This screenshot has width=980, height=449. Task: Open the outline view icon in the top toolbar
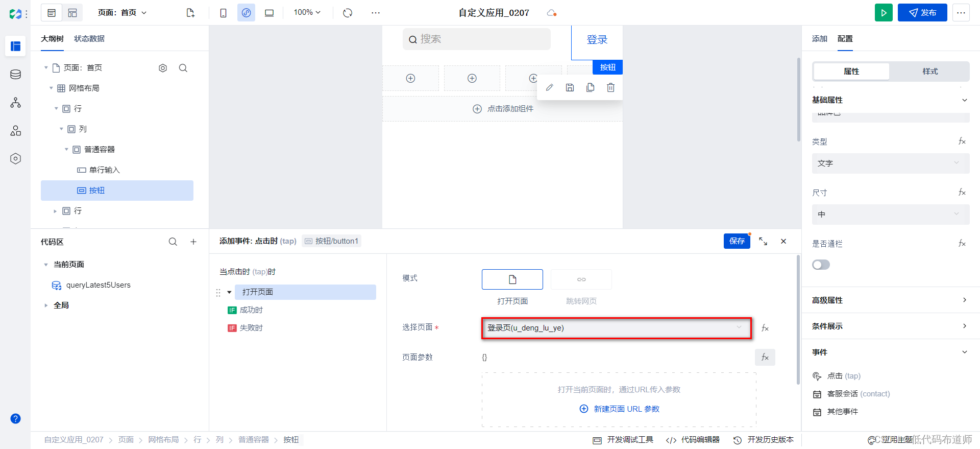(x=52, y=13)
